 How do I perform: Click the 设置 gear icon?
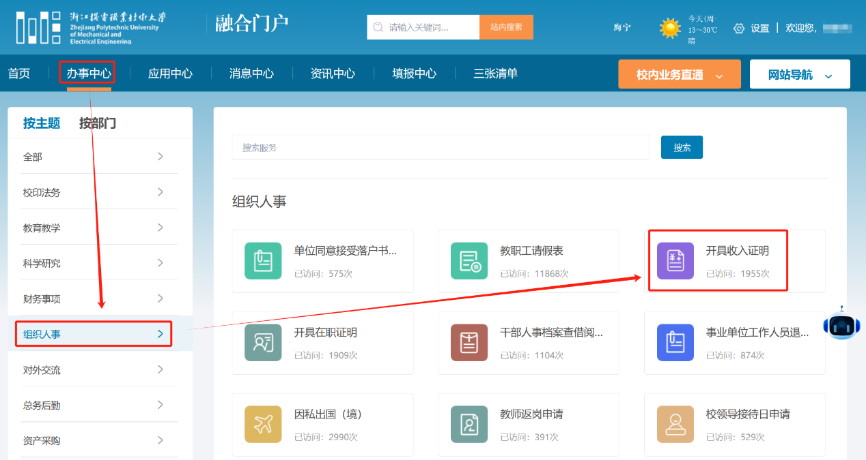coord(739,28)
